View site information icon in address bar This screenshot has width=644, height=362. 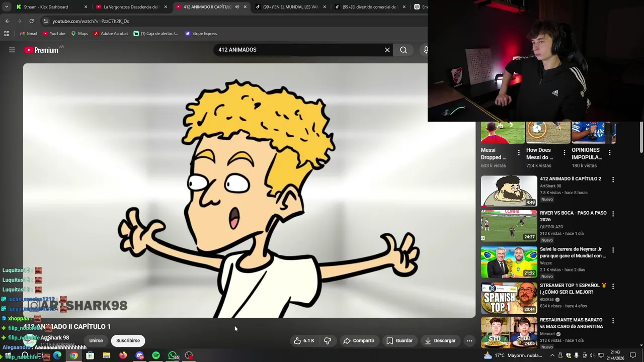coord(46,21)
